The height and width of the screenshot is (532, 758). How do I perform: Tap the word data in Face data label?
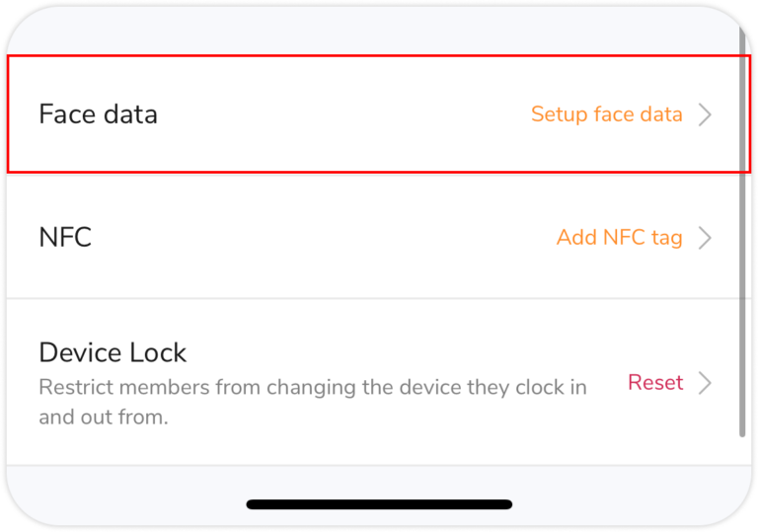point(130,114)
